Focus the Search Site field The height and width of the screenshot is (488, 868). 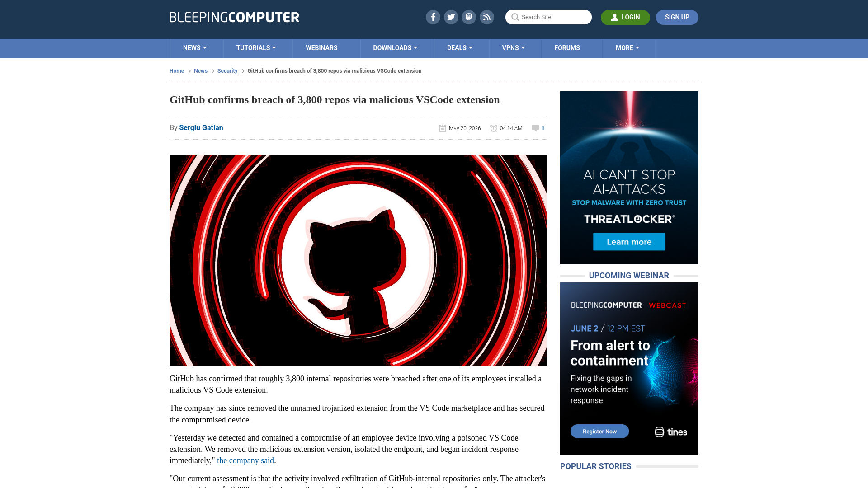[548, 17]
